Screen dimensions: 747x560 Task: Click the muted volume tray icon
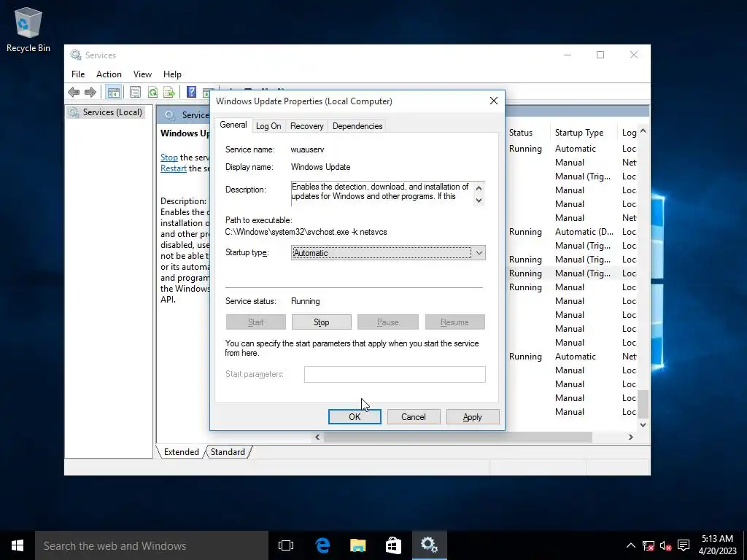point(665,545)
